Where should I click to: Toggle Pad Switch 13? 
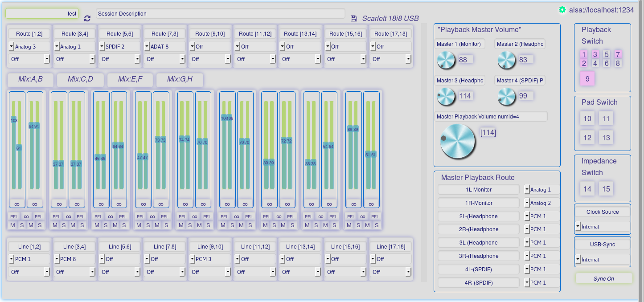click(606, 138)
